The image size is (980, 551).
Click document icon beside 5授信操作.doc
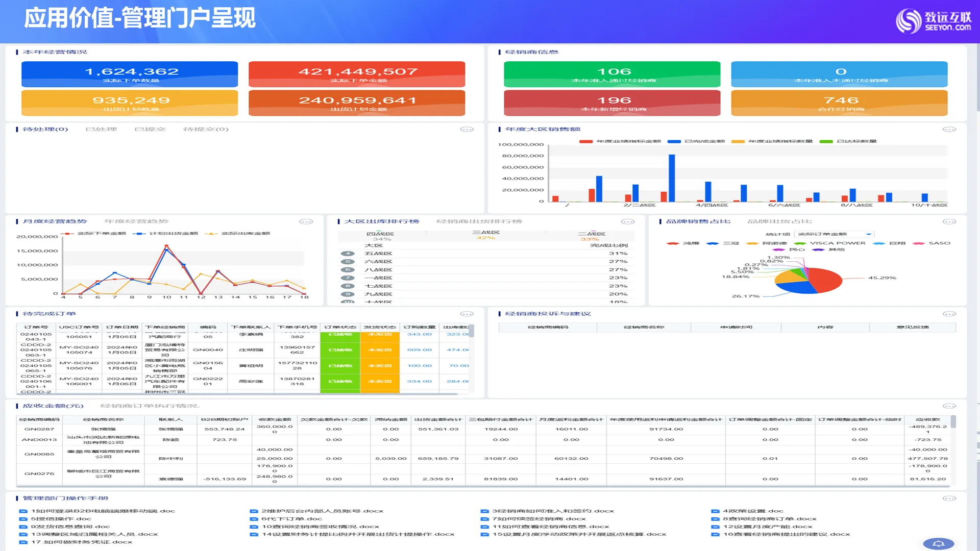click(x=23, y=519)
